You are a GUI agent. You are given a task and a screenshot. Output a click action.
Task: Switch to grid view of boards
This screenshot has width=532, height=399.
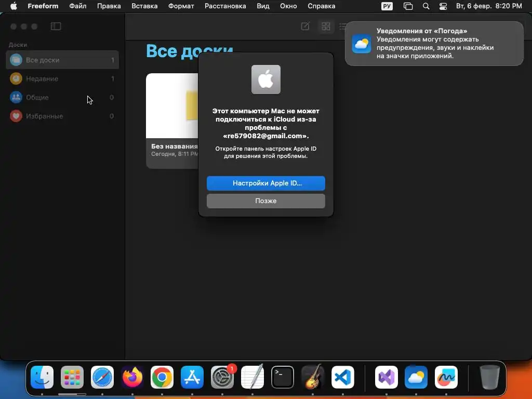326,26
